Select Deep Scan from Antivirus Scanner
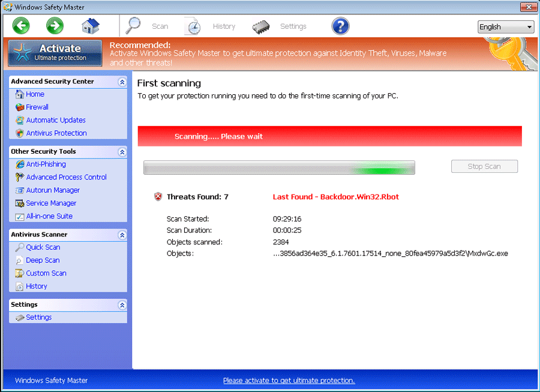 click(x=43, y=261)
